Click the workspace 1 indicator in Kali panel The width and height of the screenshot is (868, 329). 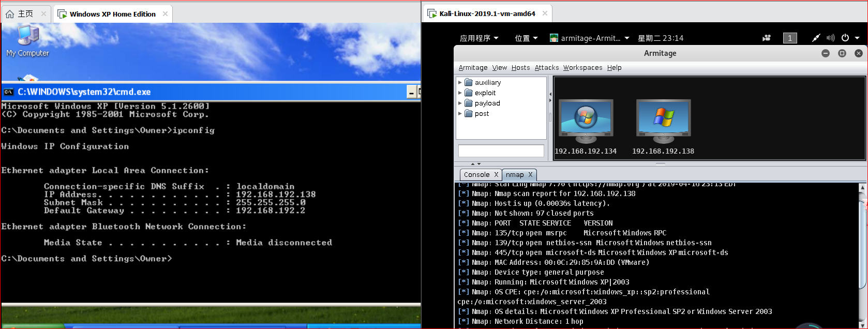[x=790, y=38]
